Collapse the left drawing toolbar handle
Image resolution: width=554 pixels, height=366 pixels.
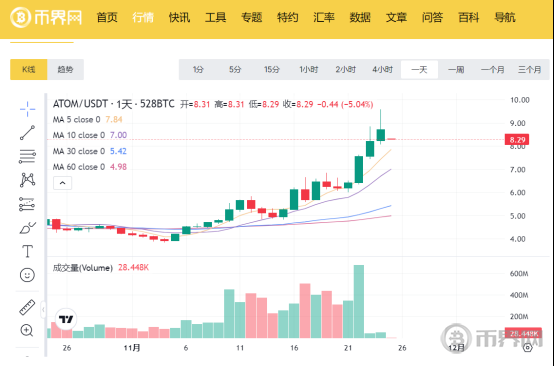click(43, 310)
